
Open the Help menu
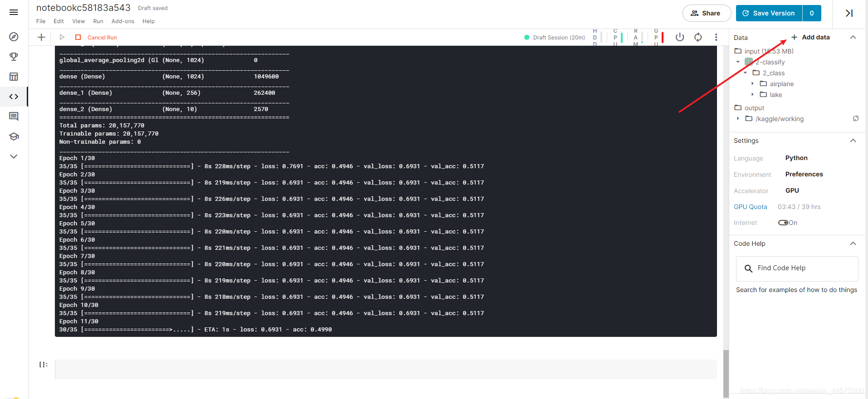click(x=148, y=21)
